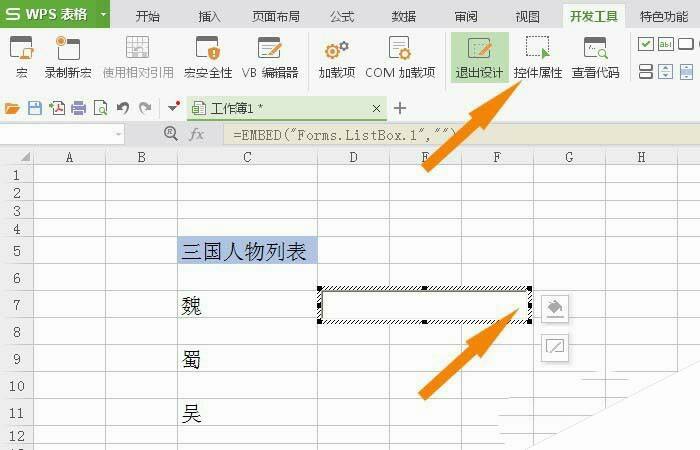Save the workbook with disk icon
Viewport: 700px width, 450px height.
pyautogui.click(x=35, y=108)
